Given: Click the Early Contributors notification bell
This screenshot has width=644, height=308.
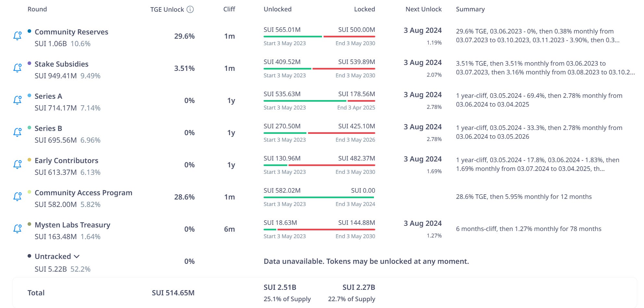Looking at the screenshot, I should coord(18,164).
